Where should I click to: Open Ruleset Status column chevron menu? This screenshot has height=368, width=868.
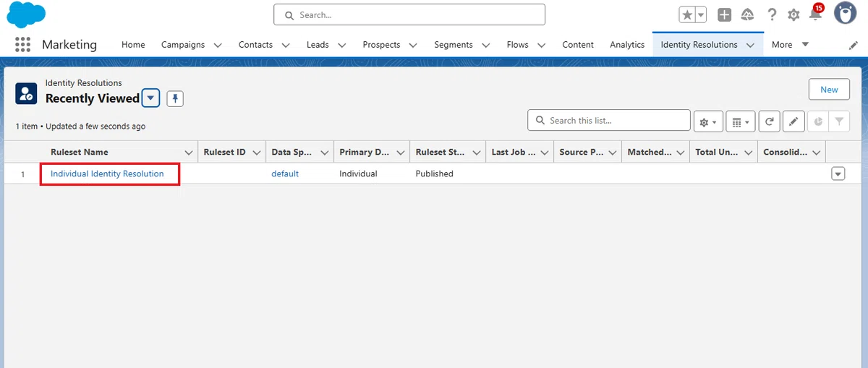(x=477, y=153)
